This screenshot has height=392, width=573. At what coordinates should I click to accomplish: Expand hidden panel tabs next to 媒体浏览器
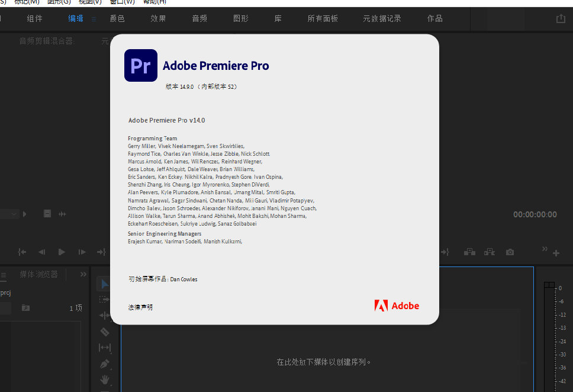(x=83, y=274)
